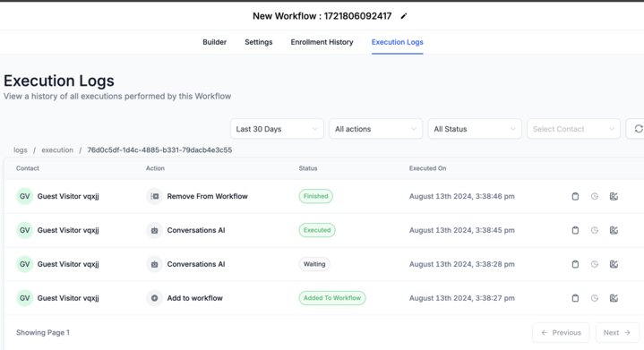Open the All Status filter dropdown
The width and height of the screenshot is (644, 350).
point(475,129)
